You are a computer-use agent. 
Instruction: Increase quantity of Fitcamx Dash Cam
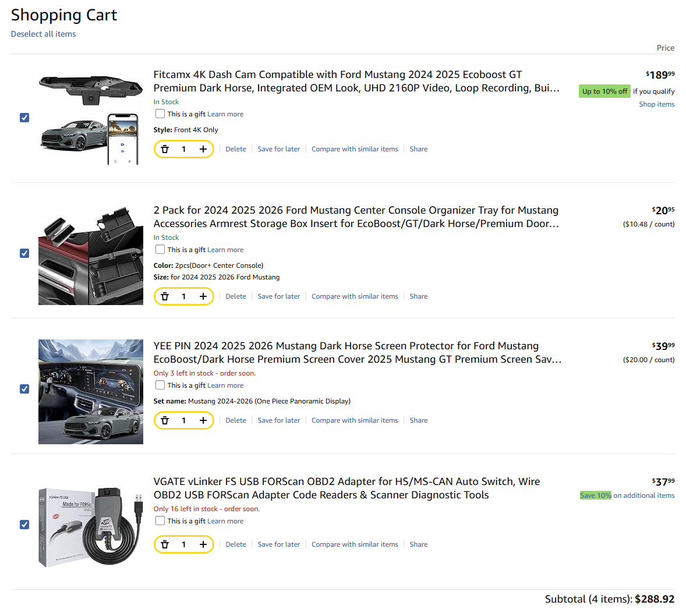tap(203, 149)
